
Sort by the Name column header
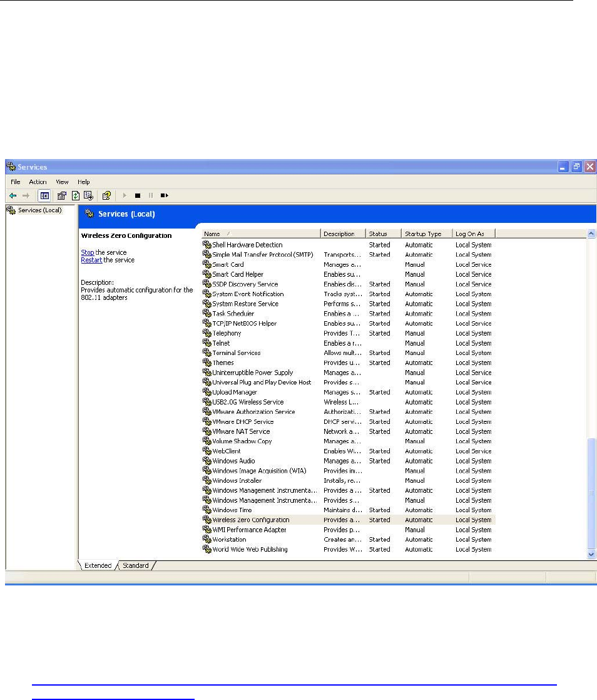tap(261, 234)
